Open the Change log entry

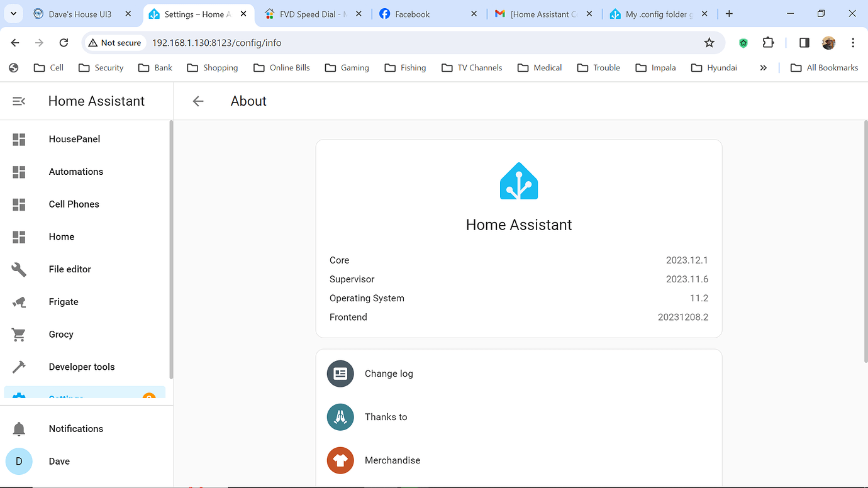(389, 374)
